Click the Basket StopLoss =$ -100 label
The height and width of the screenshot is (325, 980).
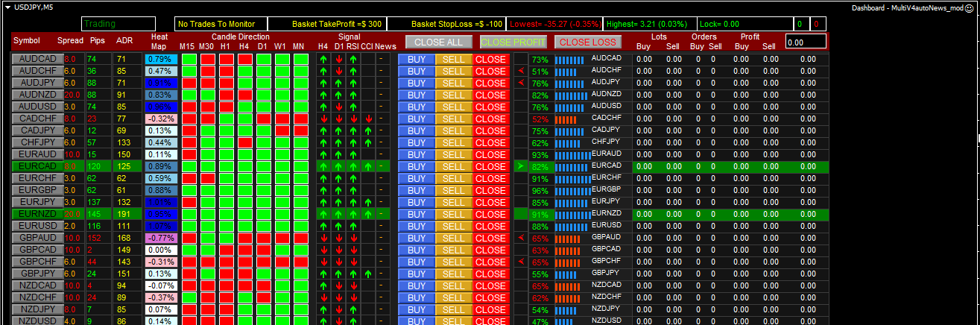(x=456, y=25)
